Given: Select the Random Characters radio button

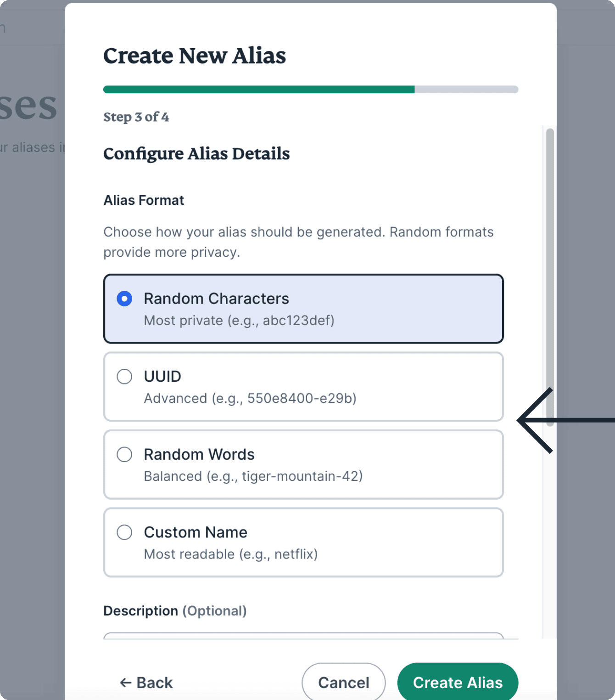Looking at the screenshot, I should 124,299.
